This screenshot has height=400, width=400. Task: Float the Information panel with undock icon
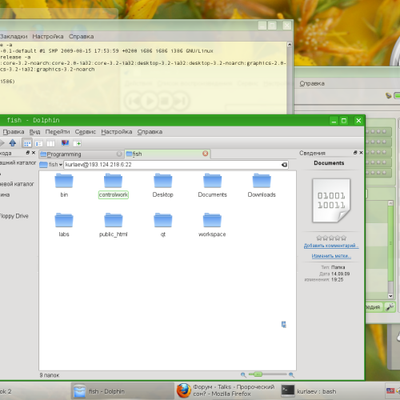click(x=355, y=153)
